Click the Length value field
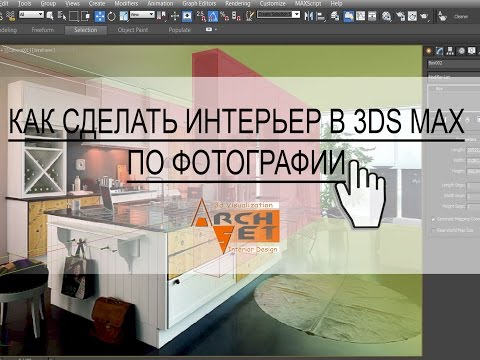This screenshot has width=480, height=360. (x=473, y=151)
